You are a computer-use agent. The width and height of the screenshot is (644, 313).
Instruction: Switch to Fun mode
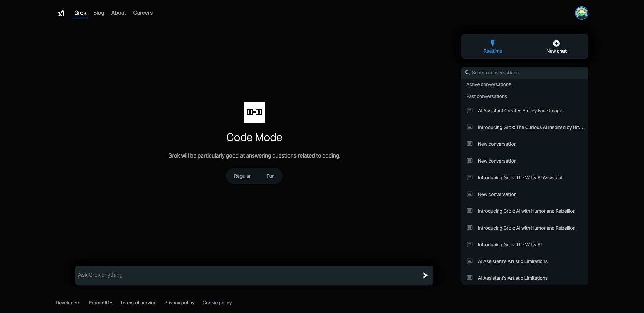[x=270, y=176]
